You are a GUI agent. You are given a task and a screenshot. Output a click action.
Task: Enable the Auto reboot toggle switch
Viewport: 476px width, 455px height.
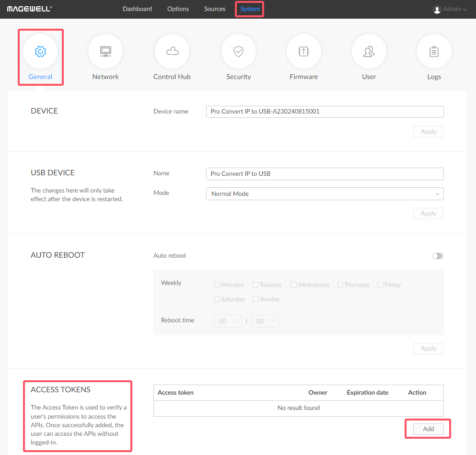click(437, 256)
